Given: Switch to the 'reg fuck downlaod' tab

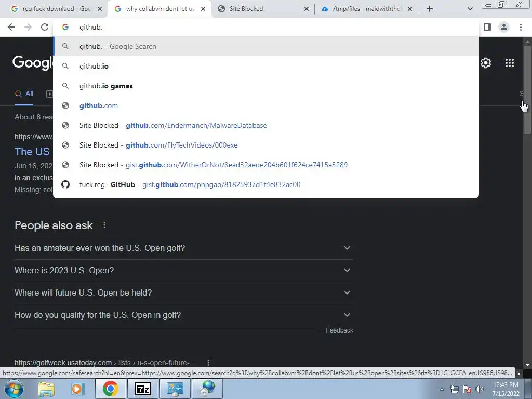Looking at the screenshot, I should (x=54, y=9).
